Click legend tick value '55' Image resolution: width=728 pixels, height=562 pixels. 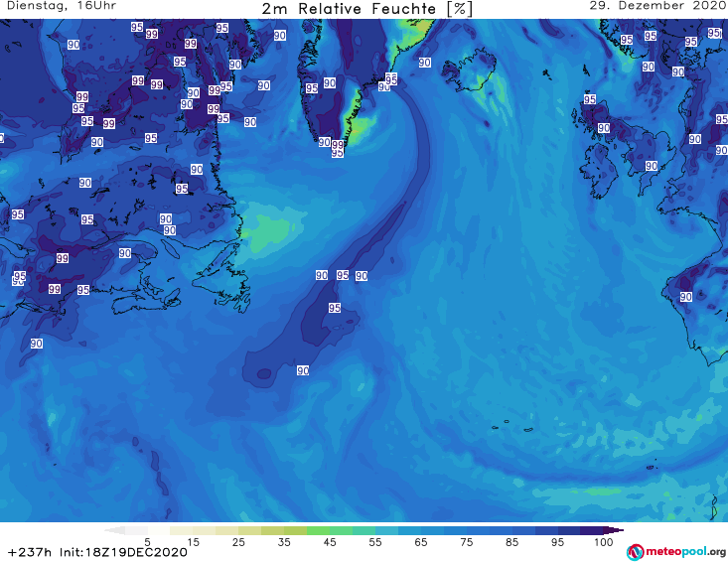(x=375, y=542)
